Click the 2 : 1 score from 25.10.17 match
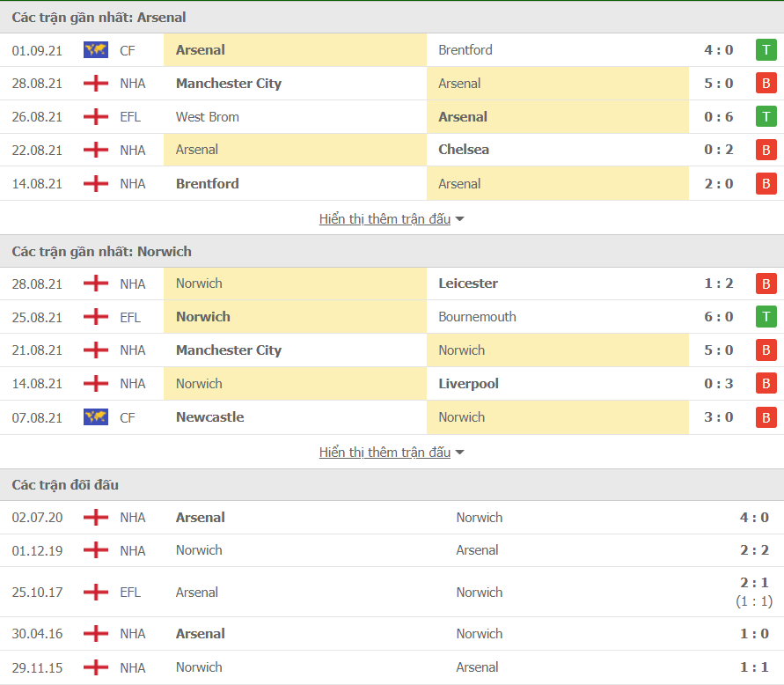 pyautogui.click(x=754, y=583)
